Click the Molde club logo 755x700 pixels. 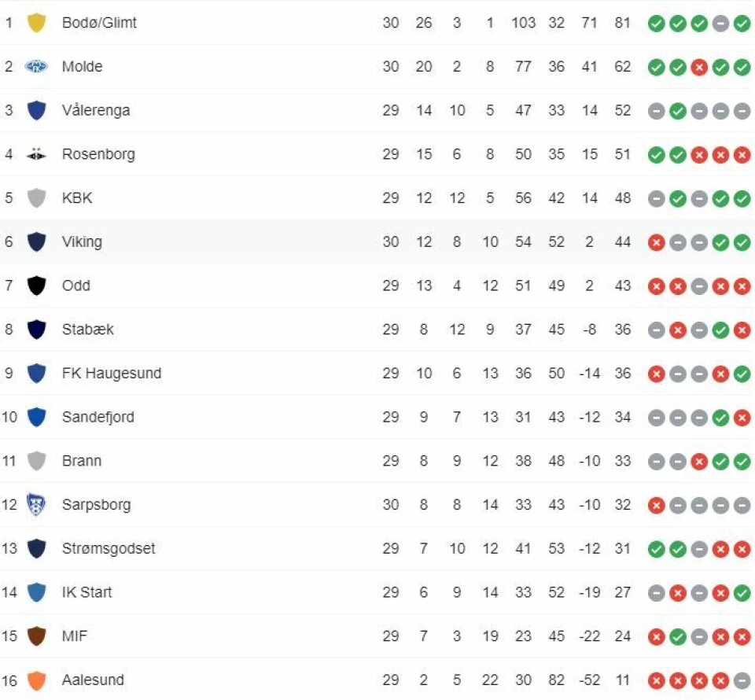tap(36, 66)
